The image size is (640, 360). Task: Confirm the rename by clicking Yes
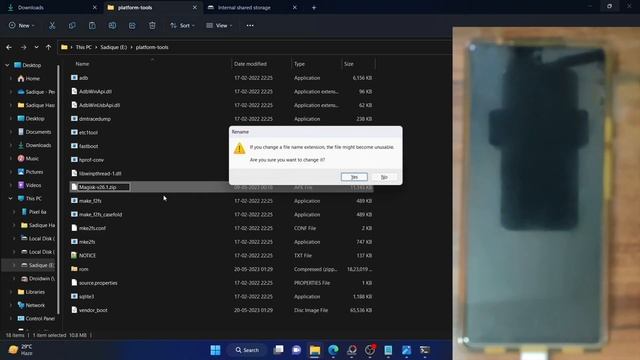354,177
